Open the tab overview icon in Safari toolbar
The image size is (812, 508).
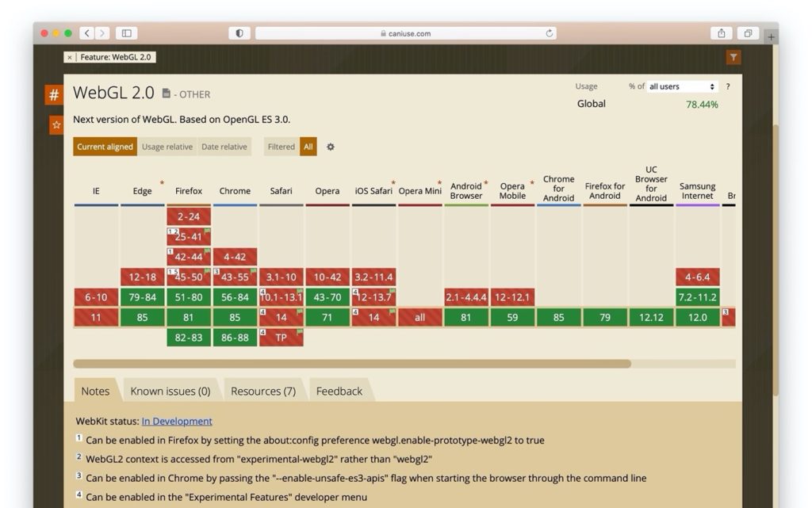(746, 33)
